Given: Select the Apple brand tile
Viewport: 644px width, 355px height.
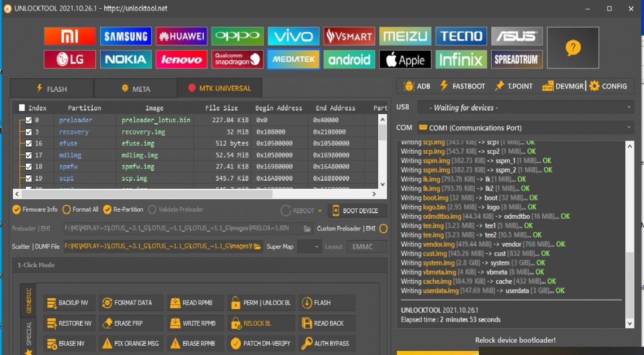Looking at the screenshot, I should pyautogui.click(x=405, y=60).
